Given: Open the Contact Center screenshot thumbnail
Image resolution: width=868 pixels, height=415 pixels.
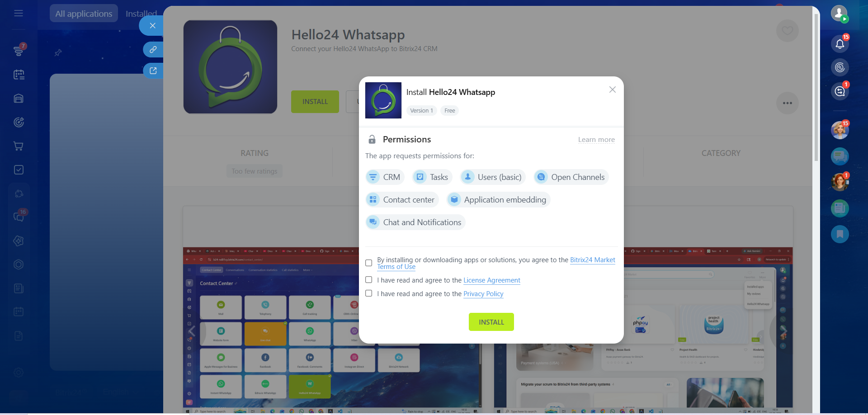Looking at the screenshot, I should click(x=332, y=330).
